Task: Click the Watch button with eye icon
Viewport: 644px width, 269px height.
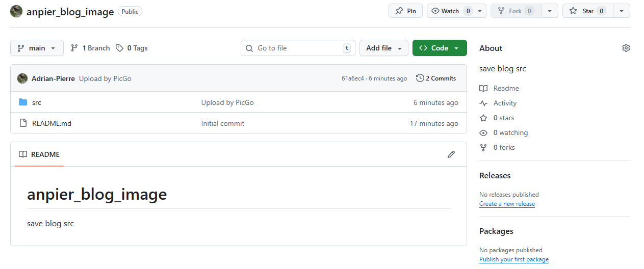Action: coord(451,11)
